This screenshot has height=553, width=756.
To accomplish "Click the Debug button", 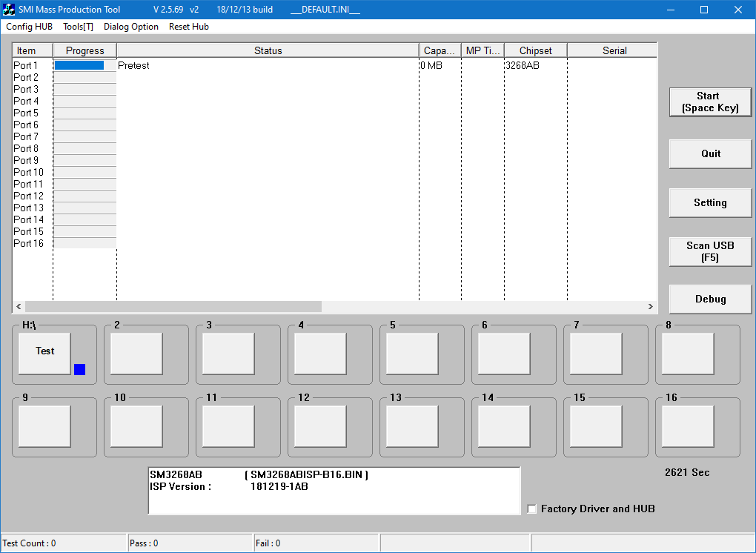I will coord(710,299).
